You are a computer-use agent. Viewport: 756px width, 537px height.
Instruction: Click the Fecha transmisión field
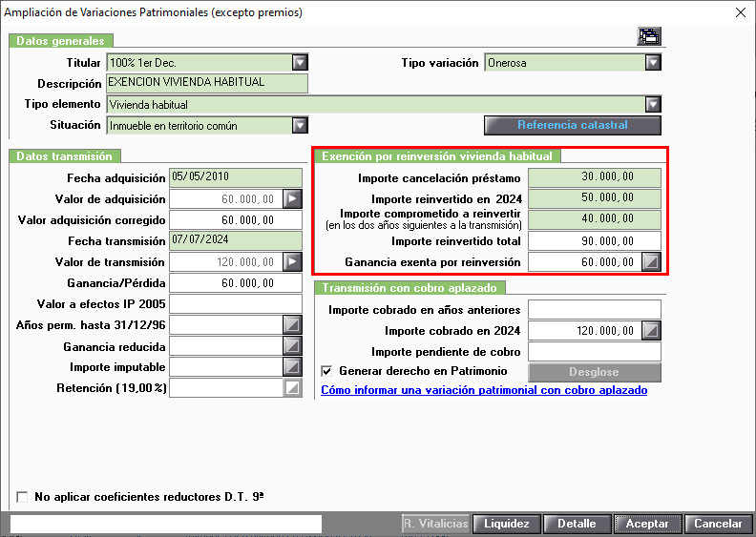coord(235,240)
